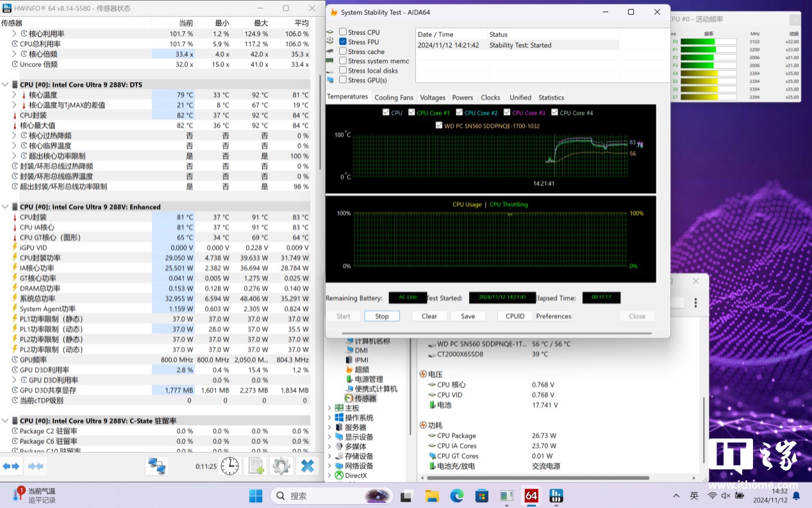
Task: Expand the 核心温度 sensor row
Action: click(15, 95)
